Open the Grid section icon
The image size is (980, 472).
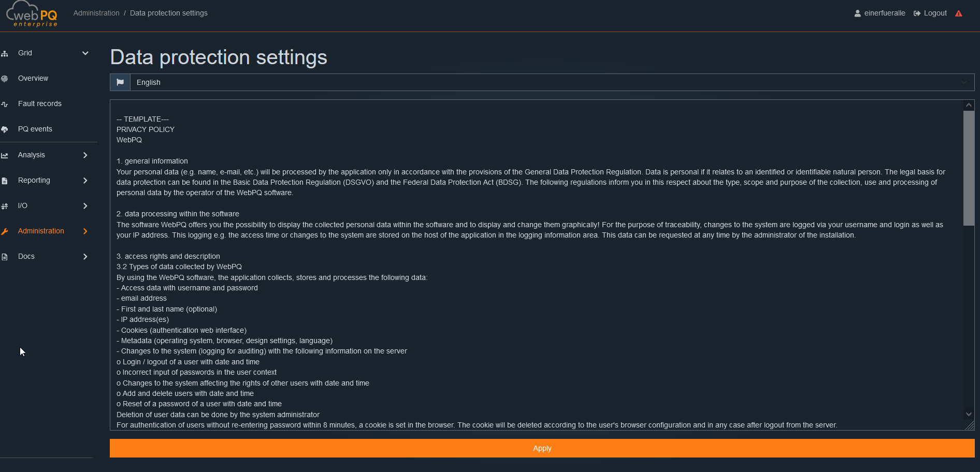pyautogui.click(x=5, y=53)
